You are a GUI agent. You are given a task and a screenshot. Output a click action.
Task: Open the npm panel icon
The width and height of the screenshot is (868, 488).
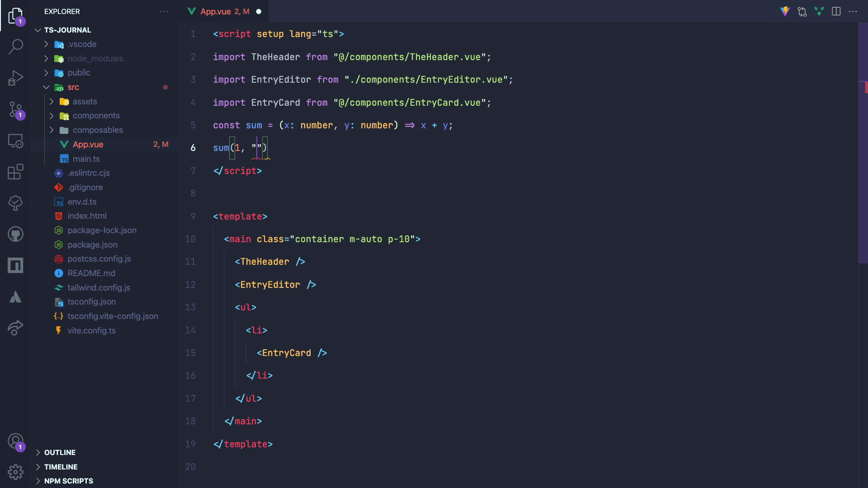click(15, 265)
